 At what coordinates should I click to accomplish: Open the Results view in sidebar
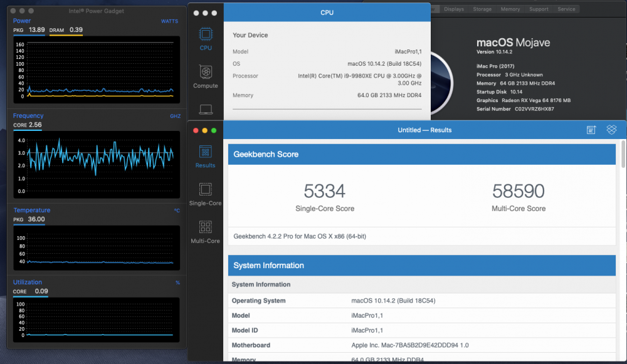coord(205,156)
